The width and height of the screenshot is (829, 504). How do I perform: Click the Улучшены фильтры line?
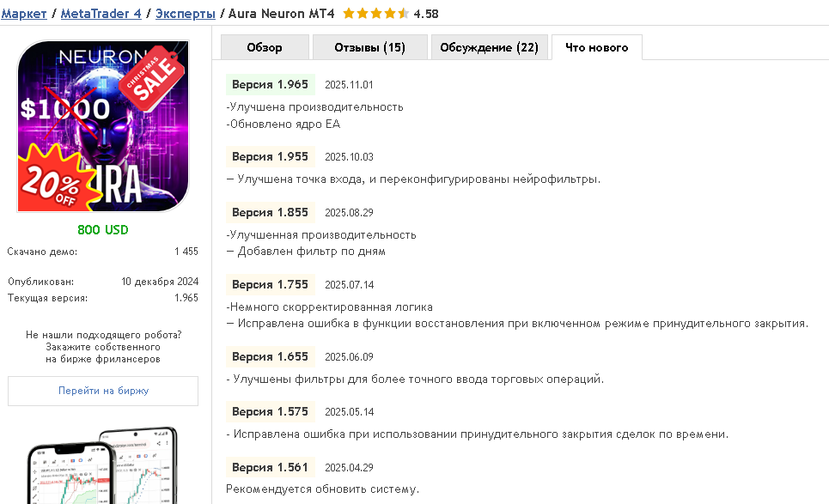click(415, 380)
